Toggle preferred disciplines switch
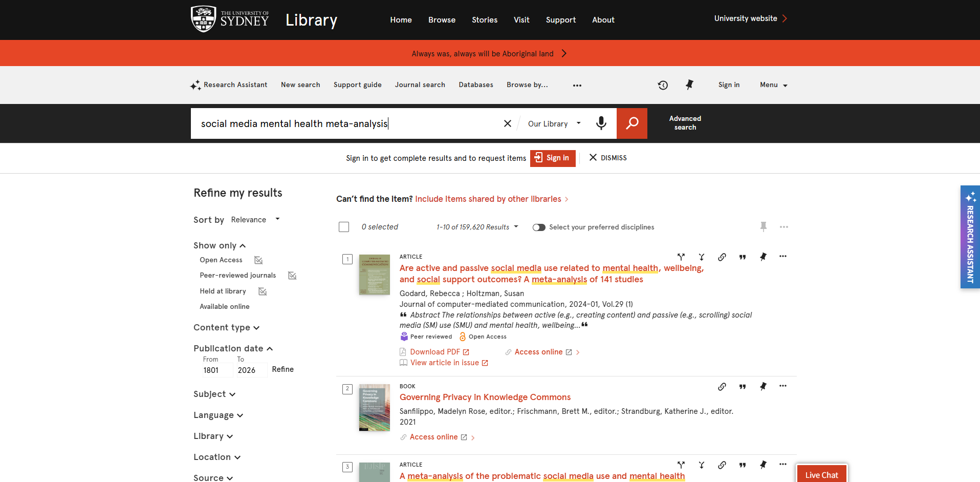Viewport: 980px width, 482px height. pyautogui.click(x=539, y=227)
